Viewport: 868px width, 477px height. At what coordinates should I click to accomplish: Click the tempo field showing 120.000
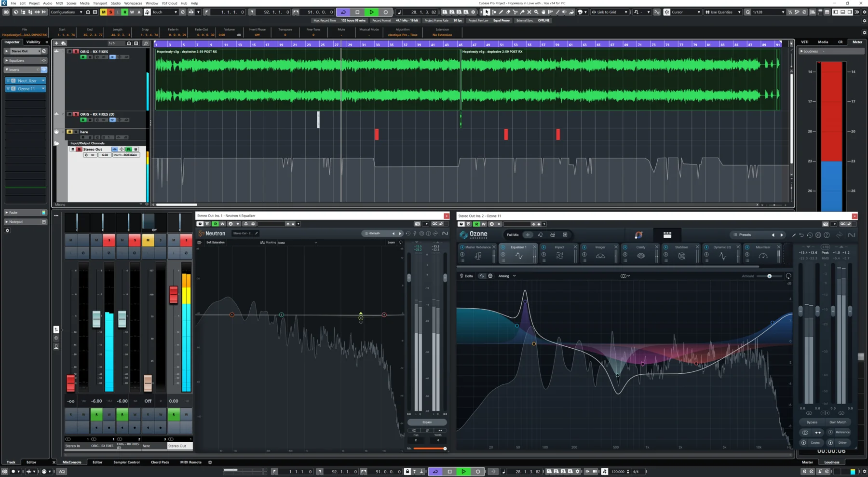[x=619, y=471]
